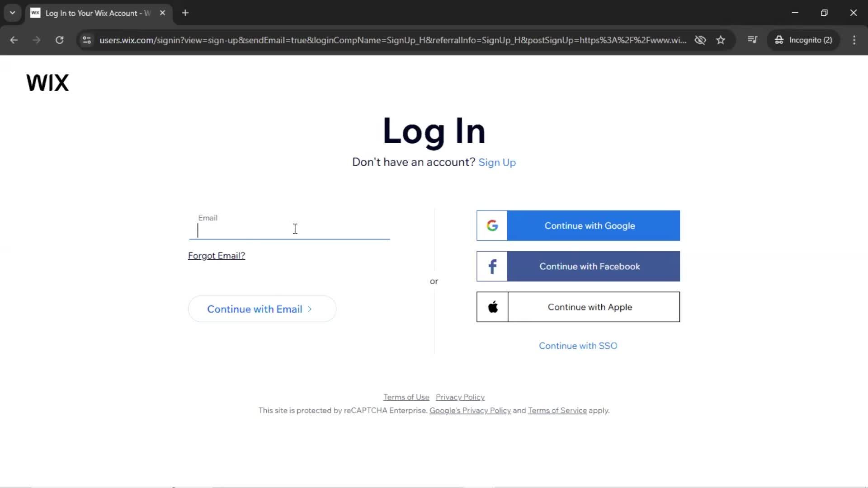This screenshot has height=488, width=868.
Task: Open a new browser tab
Action: point(185,13)
